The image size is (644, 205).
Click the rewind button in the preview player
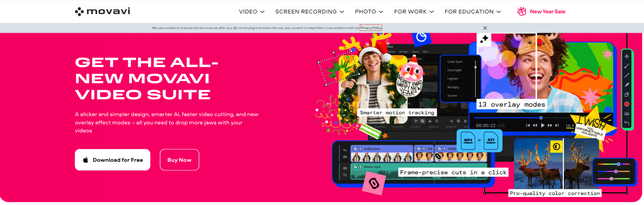(x=535, y=125)
